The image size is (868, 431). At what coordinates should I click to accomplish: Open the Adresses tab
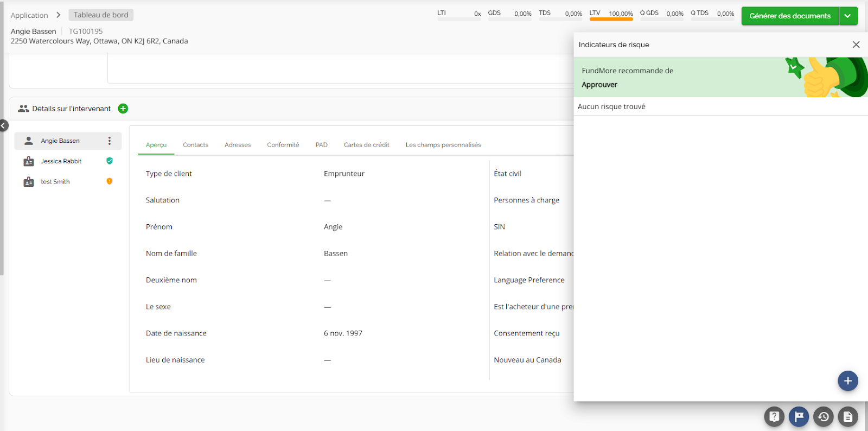[x=238, y=145]
